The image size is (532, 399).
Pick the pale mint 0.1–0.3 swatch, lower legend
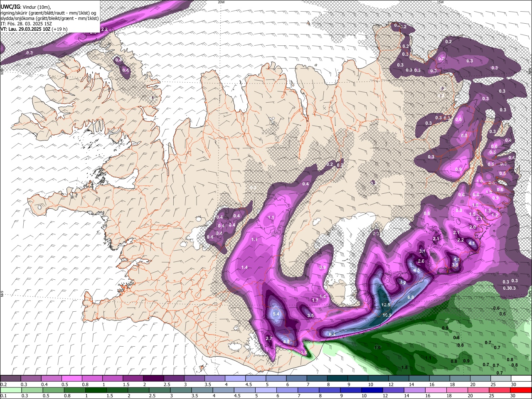[10, 390]
